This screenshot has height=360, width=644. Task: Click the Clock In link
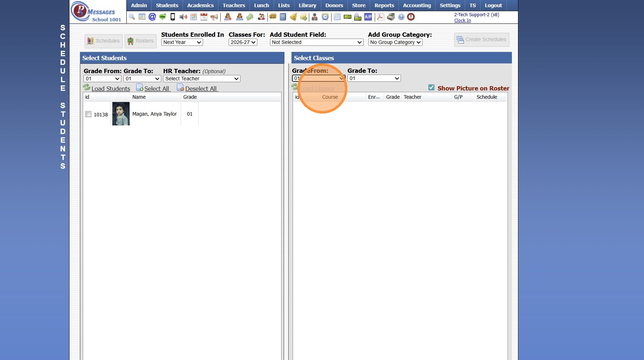click(x=463, y=21)
